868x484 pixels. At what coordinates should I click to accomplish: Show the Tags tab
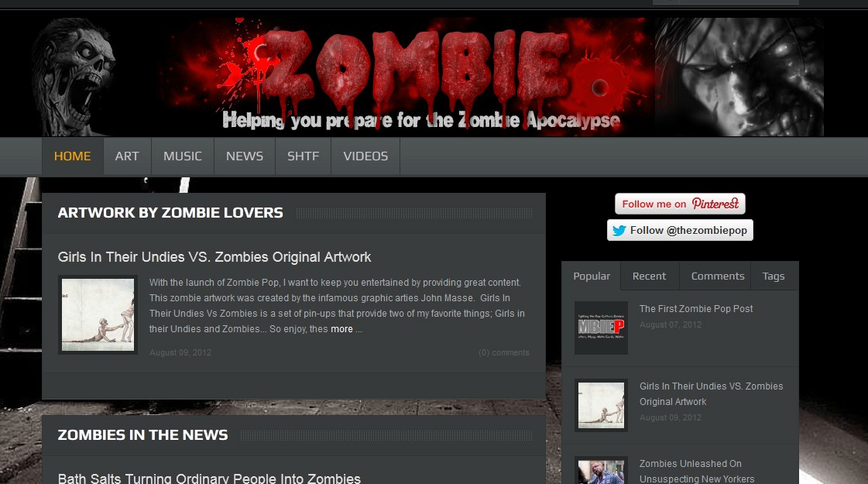(x=774, y=276)
